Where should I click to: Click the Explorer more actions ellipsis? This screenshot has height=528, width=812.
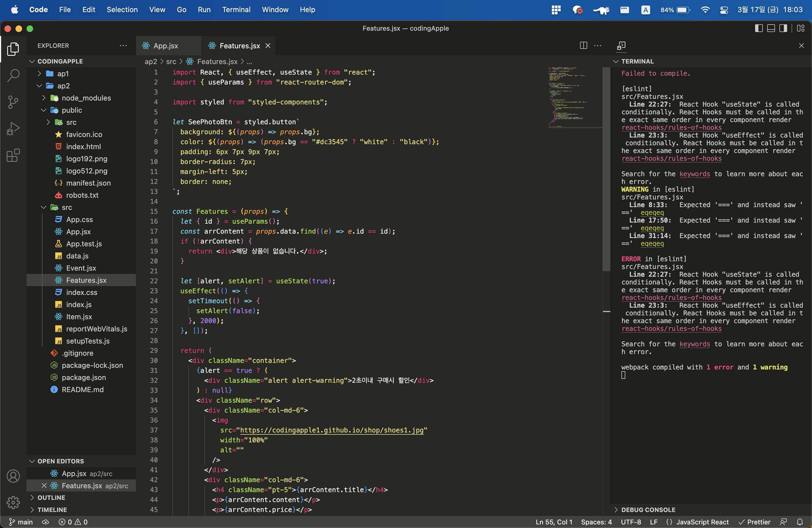(123, 46)
